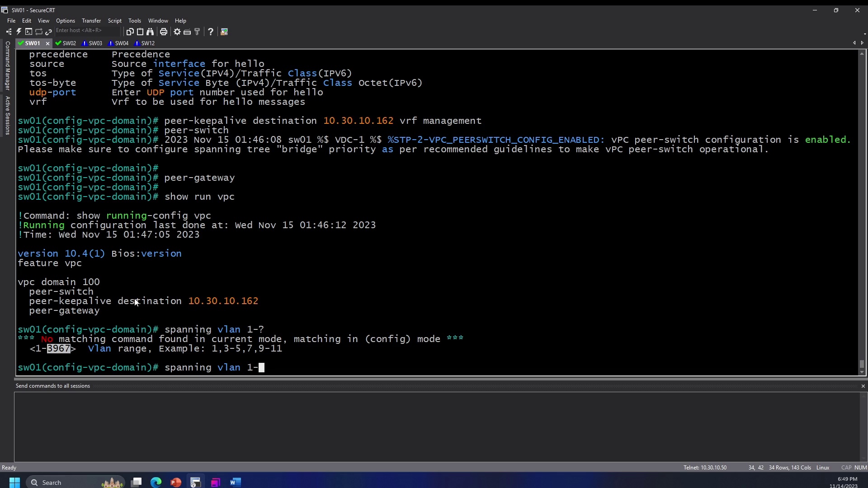Click the Lock Session icon
The image size is (868, 488).
coord(225,31)
